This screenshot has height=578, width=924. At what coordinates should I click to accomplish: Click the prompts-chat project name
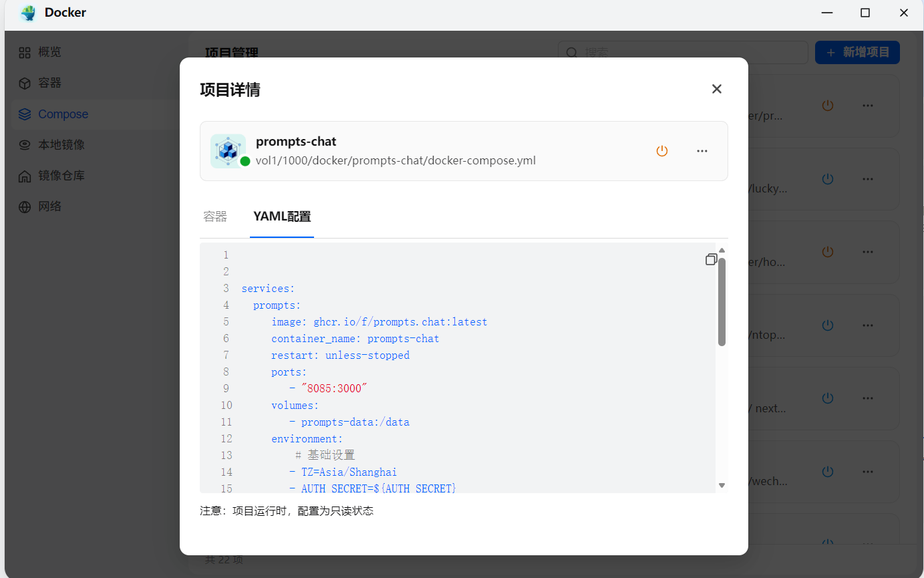[x=296, y=142]
